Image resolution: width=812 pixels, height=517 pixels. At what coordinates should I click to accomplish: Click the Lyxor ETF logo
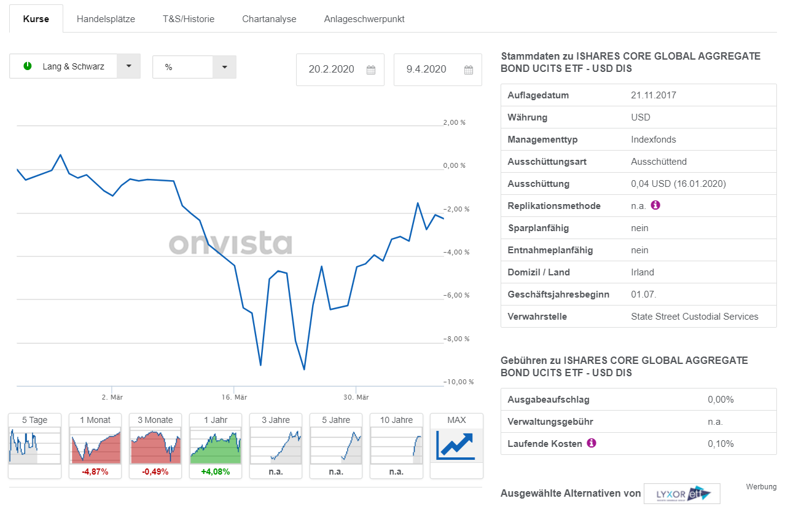pyautogui.click(x=682, y=493)
